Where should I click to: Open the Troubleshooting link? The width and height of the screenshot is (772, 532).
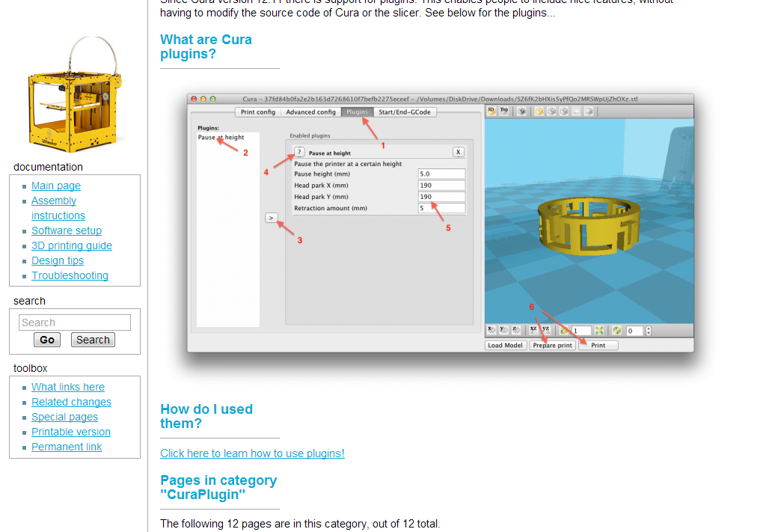[x=70, y=275]
